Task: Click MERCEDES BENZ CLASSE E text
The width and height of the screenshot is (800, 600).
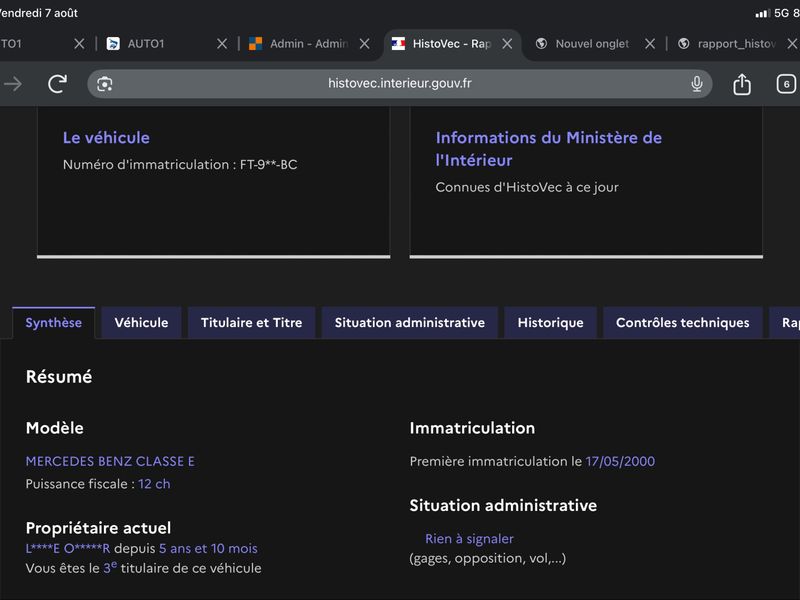Action: click(x=110, y=461)
